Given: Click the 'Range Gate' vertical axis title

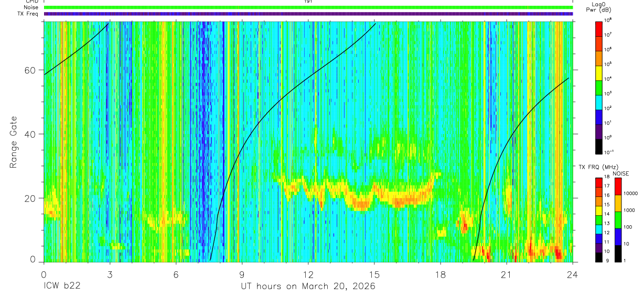Looking at the screenshot, I should tap(13, 142).
